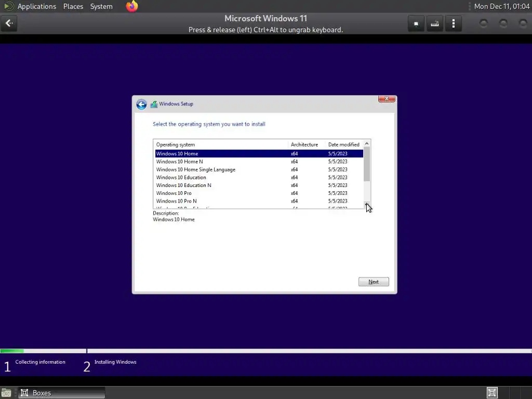This screenshot has height=399, width=532.
Task: Click the list scrollbar down arrow
Action: (x=367, y=205)
